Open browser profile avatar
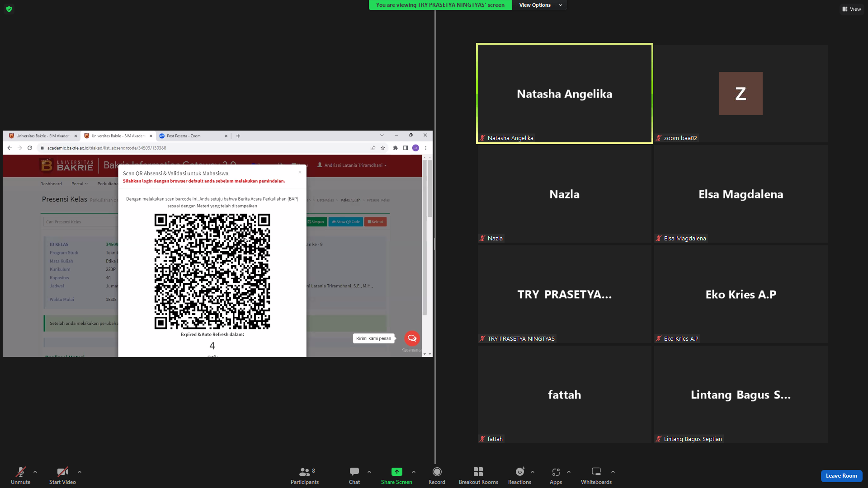Screen dimensions: 868x488 pyautogui.click(x=415, y=148)
